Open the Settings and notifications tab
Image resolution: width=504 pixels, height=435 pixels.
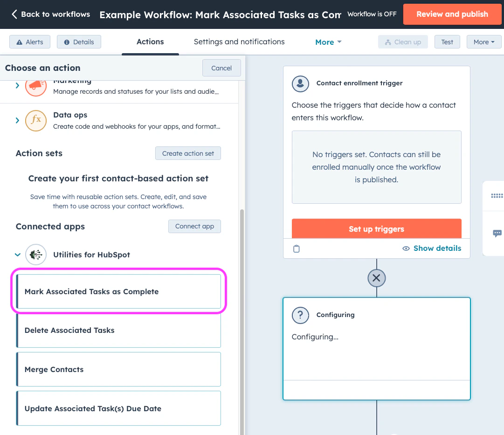tap(239, 41)
